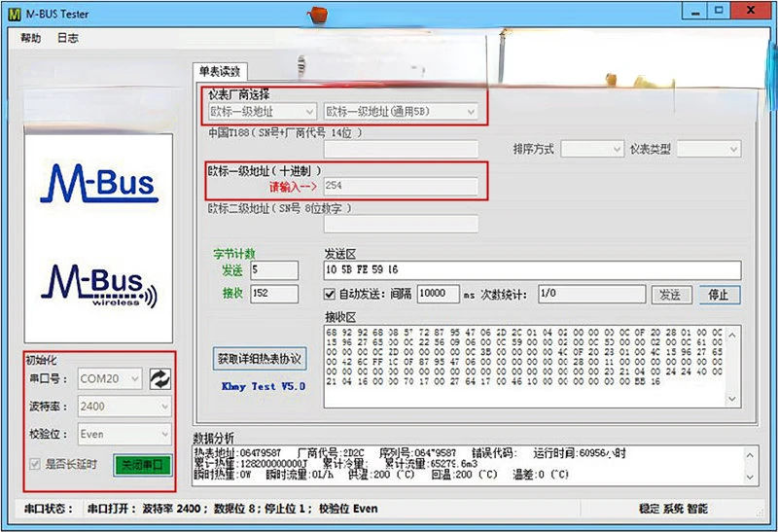
Task: Maximize the M-BUS Tester window
Action: point(719,12)
